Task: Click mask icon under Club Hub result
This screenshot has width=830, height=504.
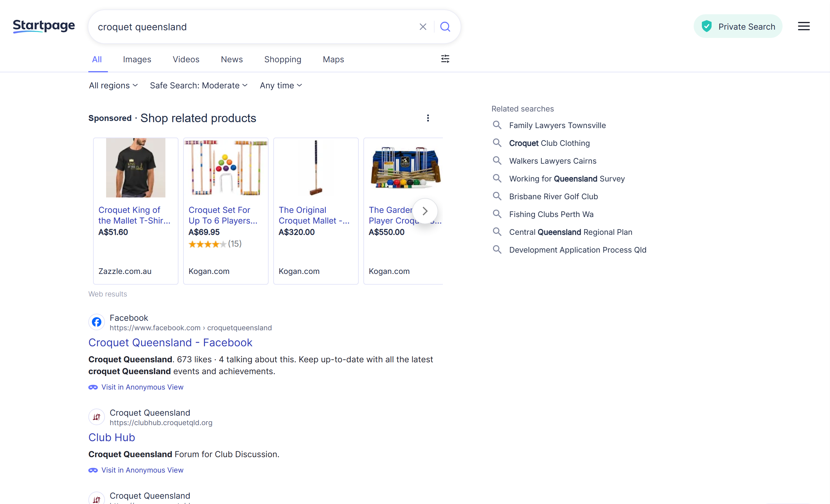Action: pyautogui.click(x=93, y=470)
